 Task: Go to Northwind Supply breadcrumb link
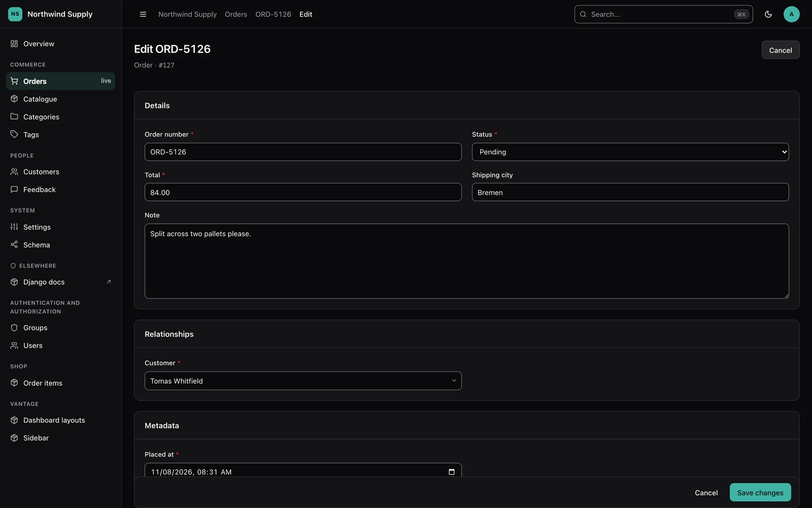pyautogui.click(x=187, y=14)
